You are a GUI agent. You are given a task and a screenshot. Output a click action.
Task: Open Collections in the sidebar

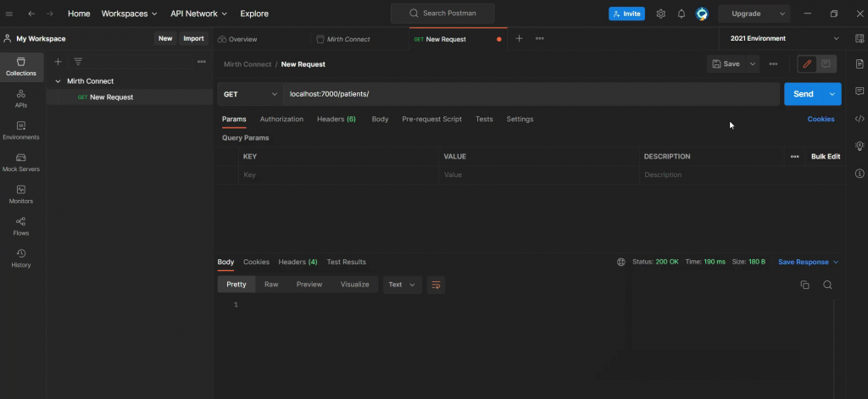[x=21, y=67]
